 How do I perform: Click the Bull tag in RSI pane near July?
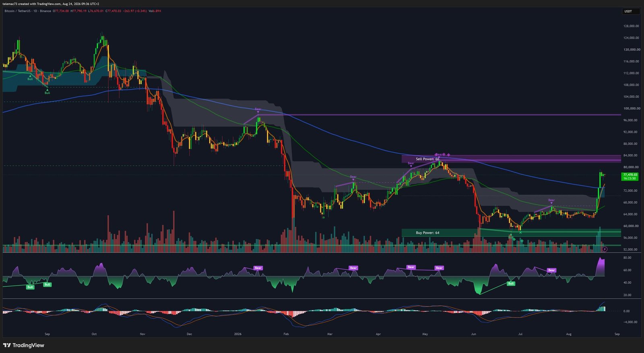point(511,283)
